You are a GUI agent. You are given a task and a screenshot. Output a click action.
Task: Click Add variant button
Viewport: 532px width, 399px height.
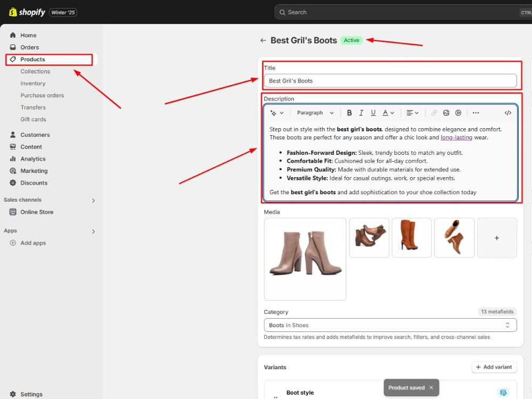(x=494, y=367)
